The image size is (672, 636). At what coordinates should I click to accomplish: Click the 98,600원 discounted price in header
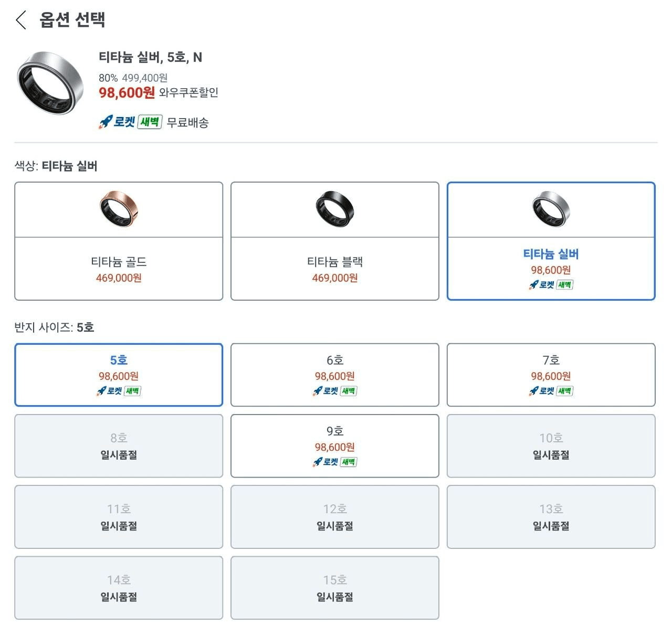coord(127,93)
